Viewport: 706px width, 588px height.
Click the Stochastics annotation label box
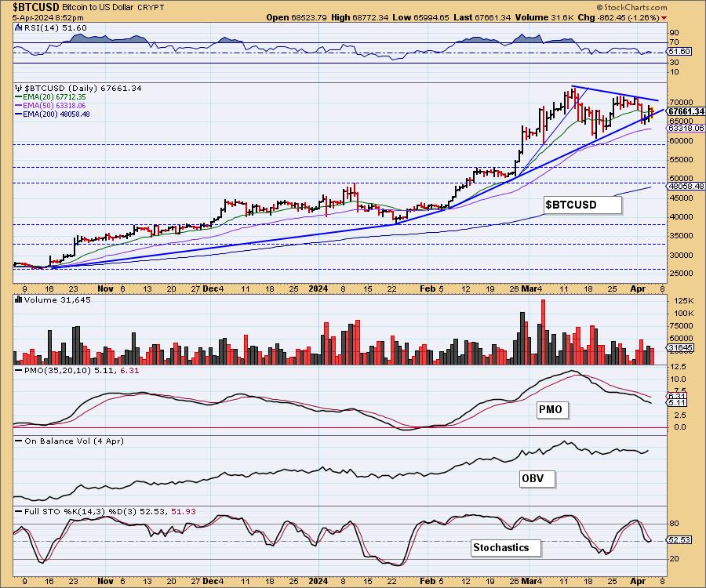point(506,547)
